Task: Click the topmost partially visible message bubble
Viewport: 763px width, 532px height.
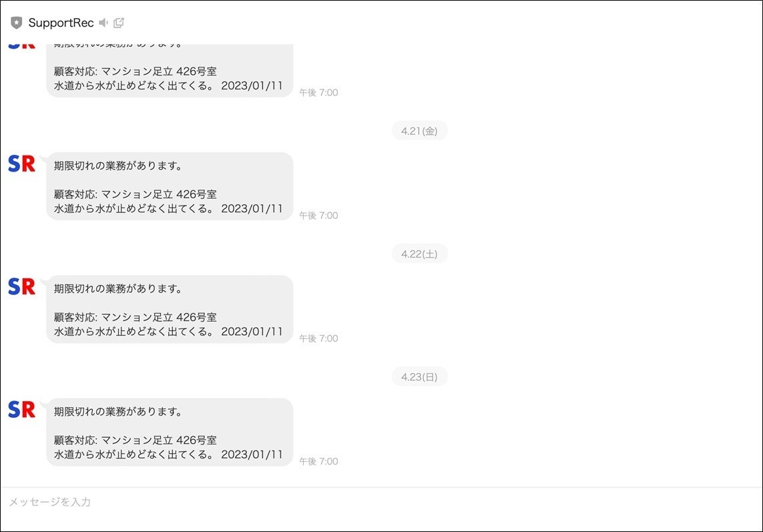Action: 170,71
